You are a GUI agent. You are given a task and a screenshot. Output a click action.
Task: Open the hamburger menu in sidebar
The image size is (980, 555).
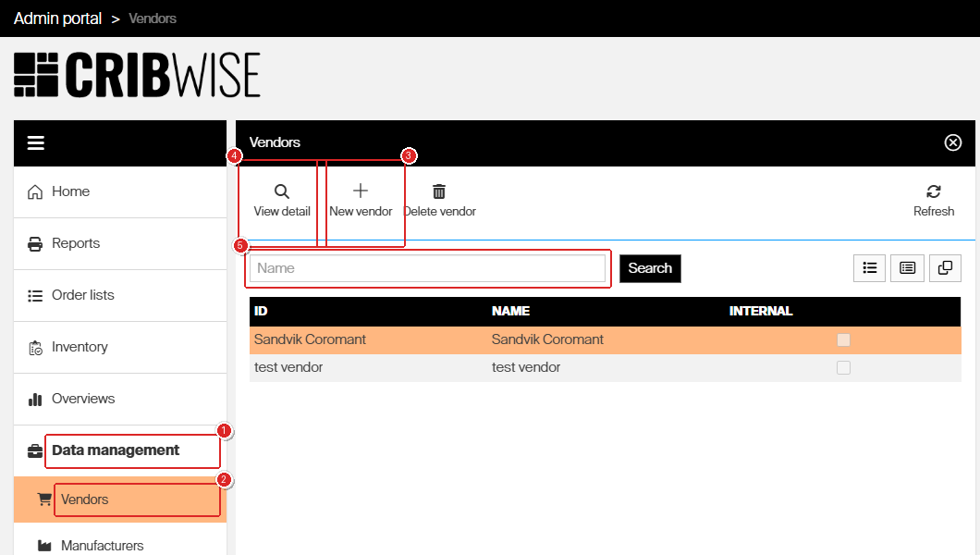pos(36,143)
